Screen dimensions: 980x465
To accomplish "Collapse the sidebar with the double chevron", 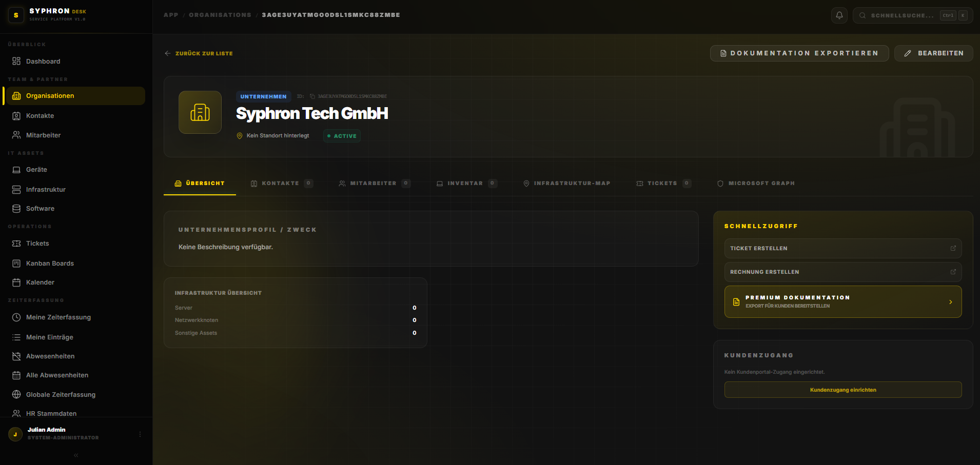I will tap(76, 455).
